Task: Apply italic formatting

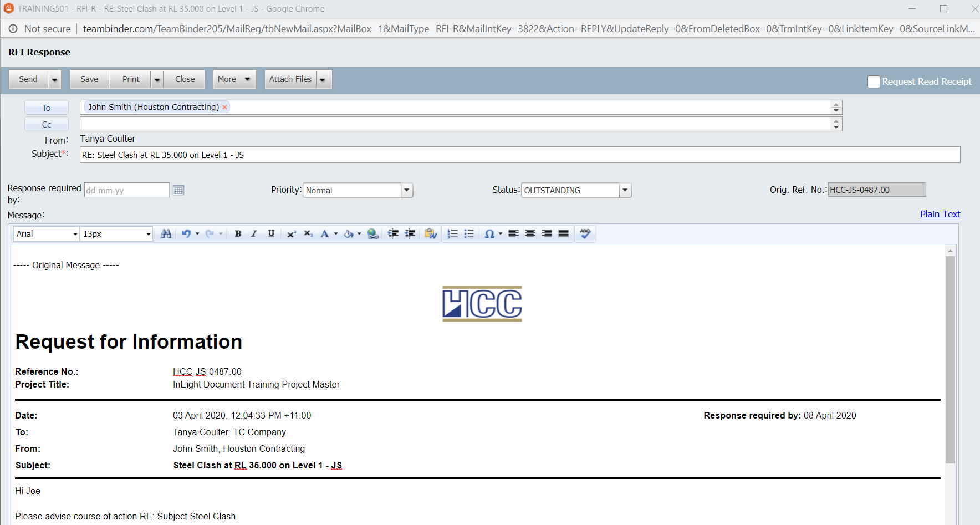Action: (254, 233)
